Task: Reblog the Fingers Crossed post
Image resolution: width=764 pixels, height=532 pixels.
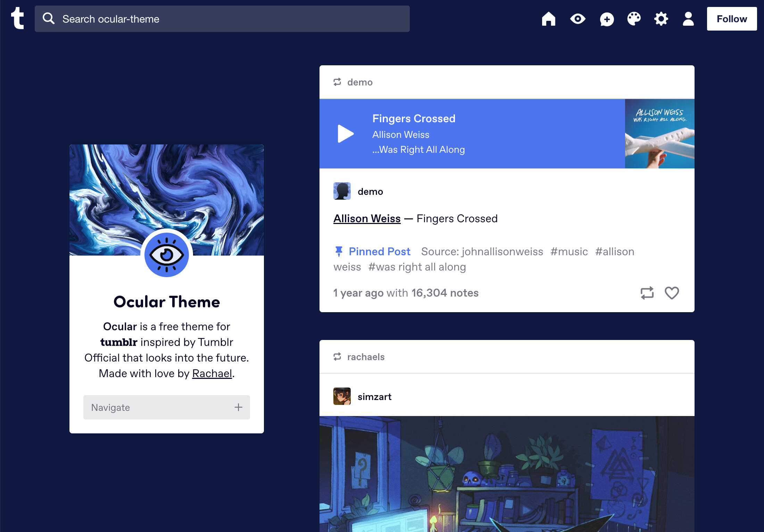Action: [x=647, y=293]
